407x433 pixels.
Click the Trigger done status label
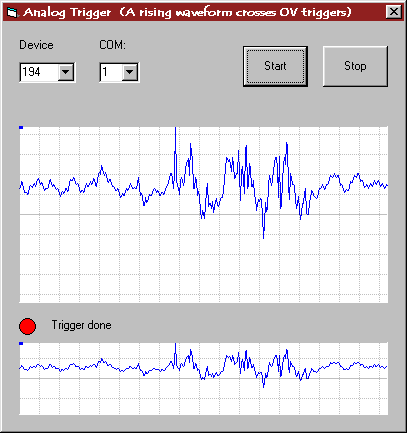[81, 325]
